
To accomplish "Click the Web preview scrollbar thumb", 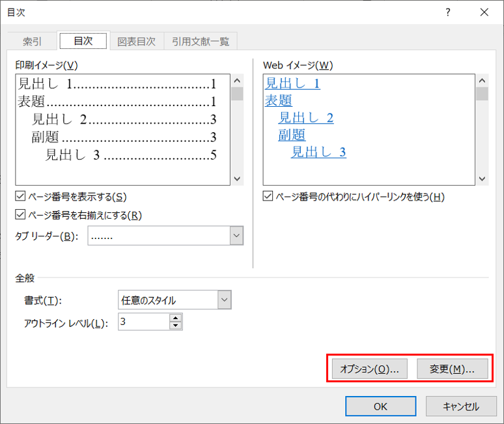I will click(482, 94).
